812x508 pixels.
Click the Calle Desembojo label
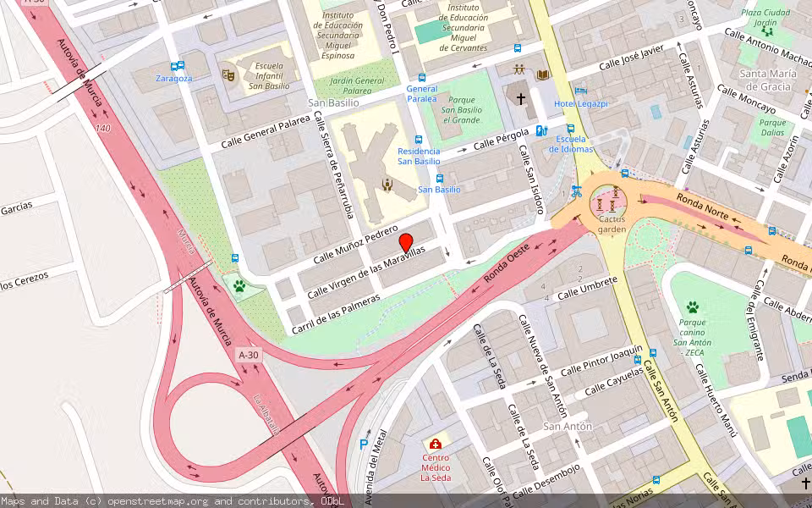(x=546, y=482)
